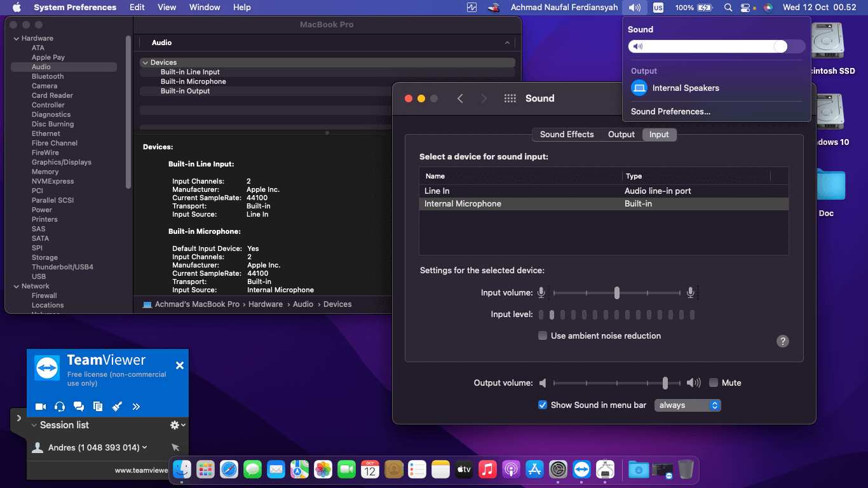
Task: Open the Window menu
Action: tap(205, 8)
